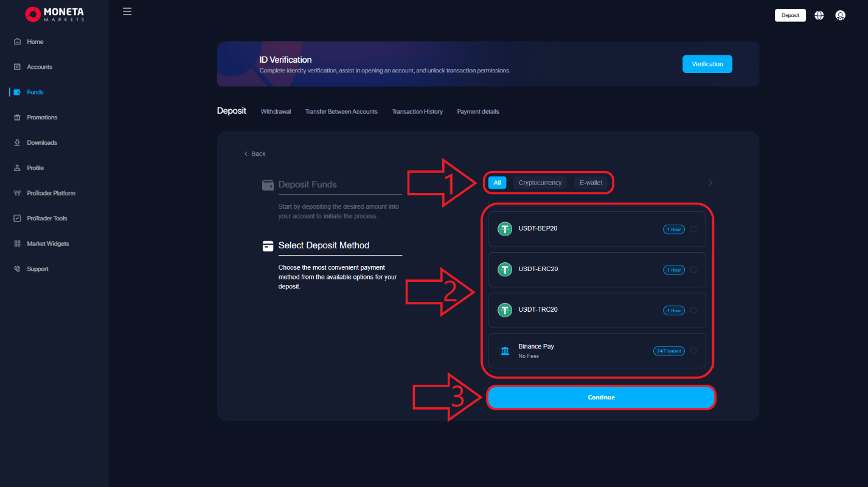Click the Promotions gift icon
Screen dimensions: 868x487
coord(17,117)
